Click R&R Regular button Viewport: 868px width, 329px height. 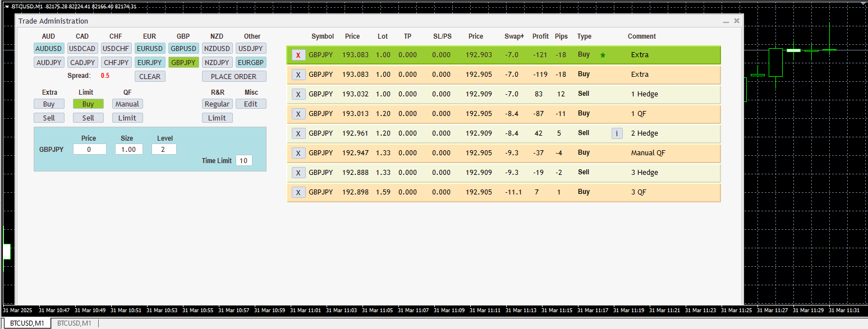pos(217,104)
